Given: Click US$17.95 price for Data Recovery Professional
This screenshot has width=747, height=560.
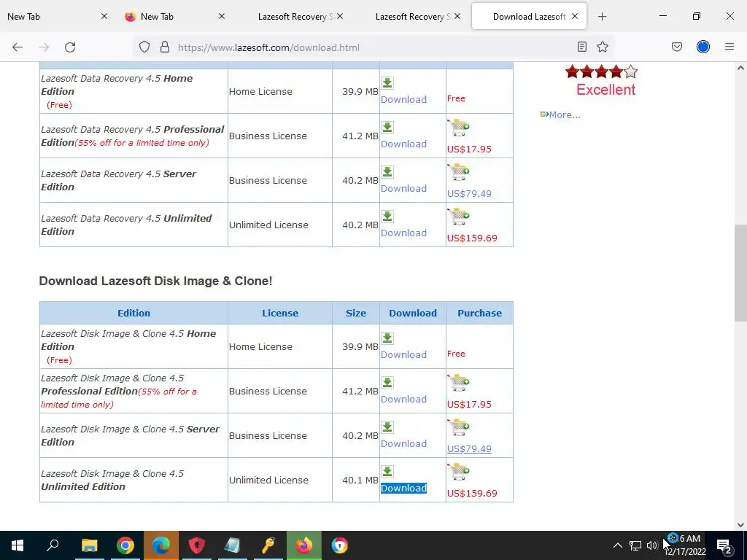Looking at the screenshot, I should click(x=469, y=149).
